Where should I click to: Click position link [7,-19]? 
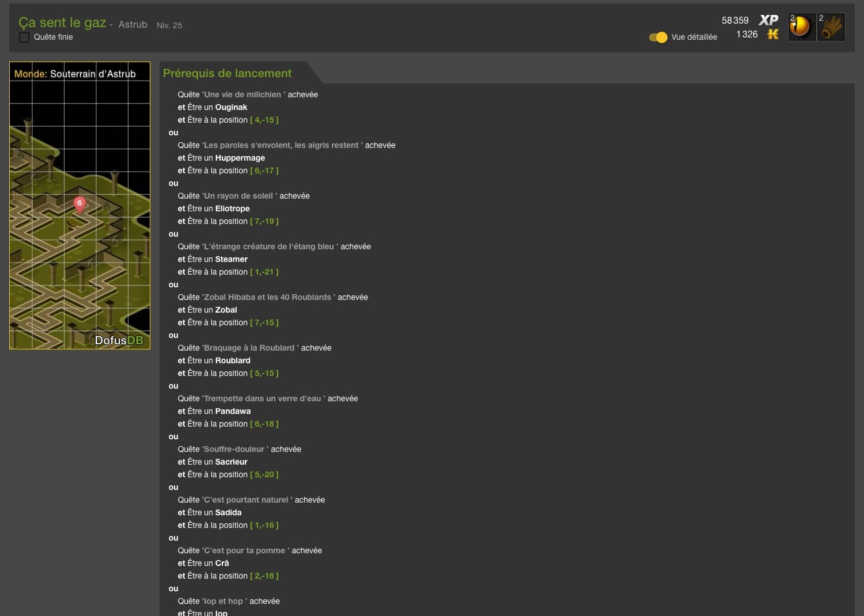point(264,221)
